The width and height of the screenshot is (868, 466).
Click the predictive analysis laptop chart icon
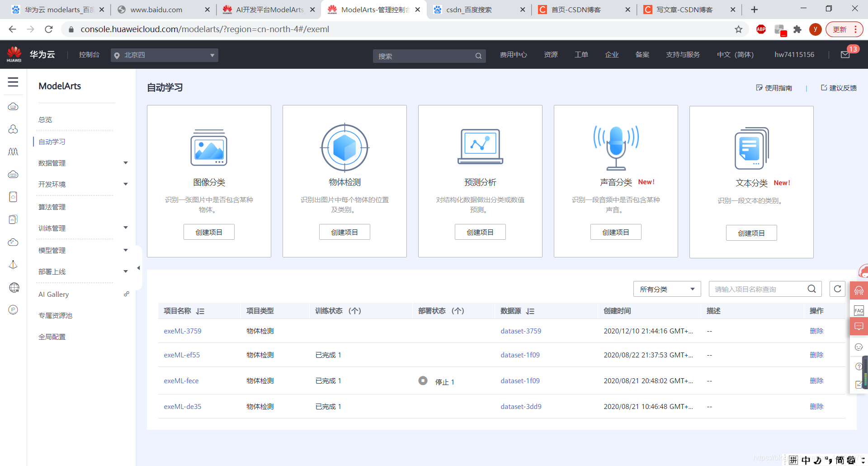tap(480, 147)
